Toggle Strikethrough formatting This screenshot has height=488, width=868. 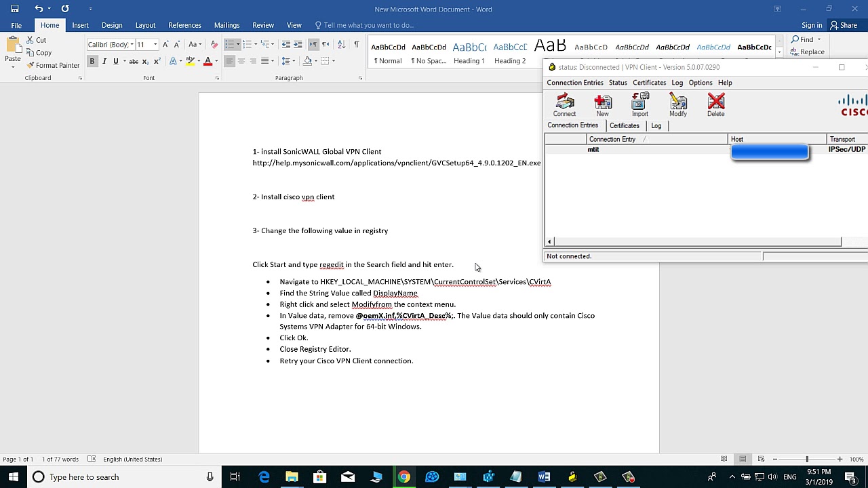click(x=134, y=61)
